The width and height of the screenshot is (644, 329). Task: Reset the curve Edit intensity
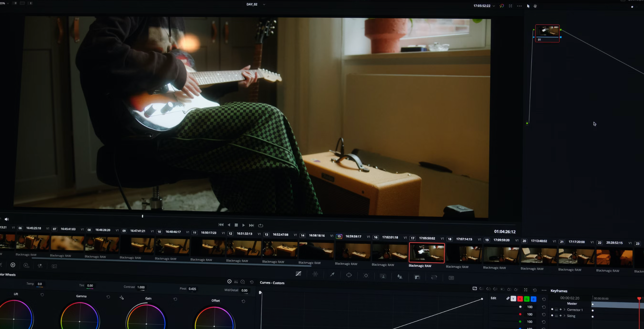click(x=544, y=299)
